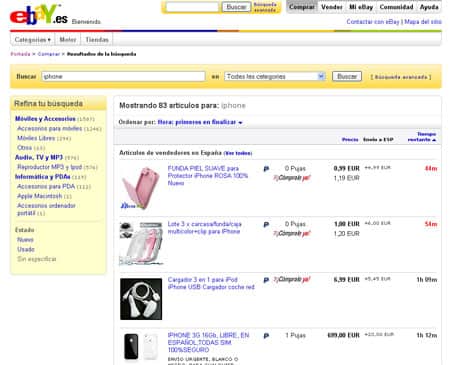Click PayPal icon on Cargador 3 en 1 listing
This screenshot has width=450, height=365.
point(266,280)
